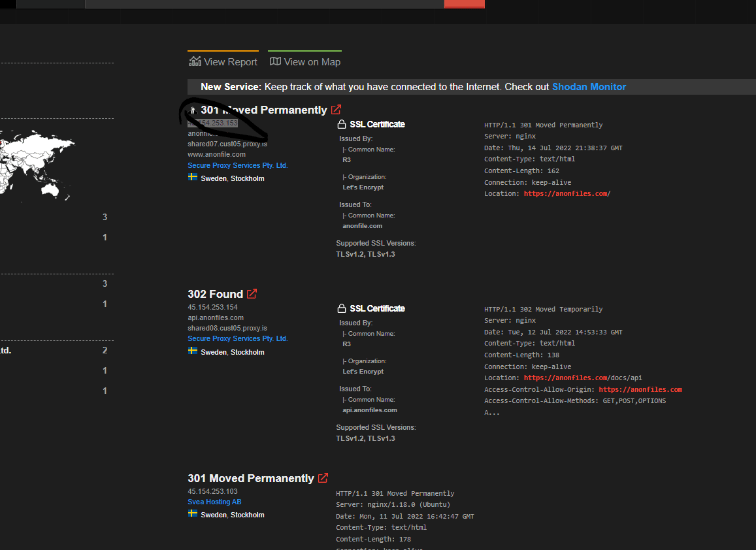Open 301 Moved Permanently title for 45.154.253.103
The image size is (756, 550).
tap(251, 478)
